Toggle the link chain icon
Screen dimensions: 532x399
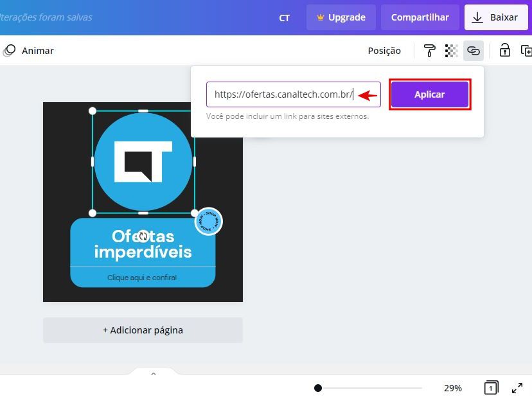(474, 51)
